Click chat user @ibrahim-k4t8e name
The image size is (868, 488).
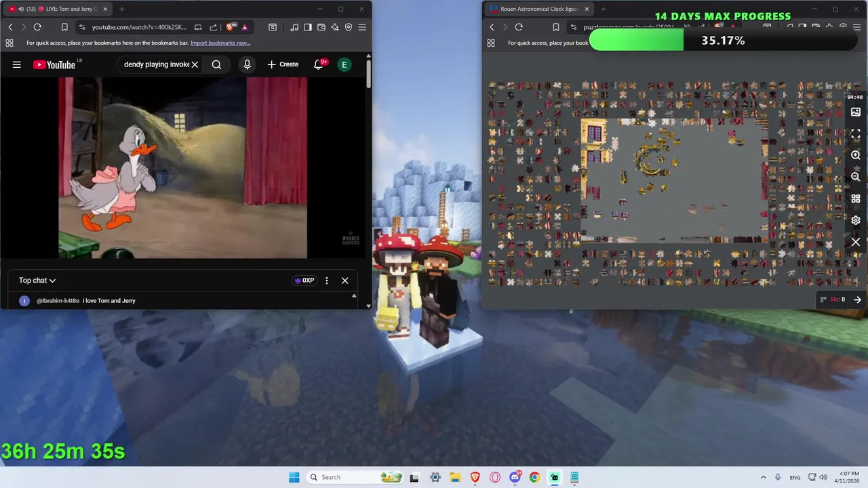58,300
